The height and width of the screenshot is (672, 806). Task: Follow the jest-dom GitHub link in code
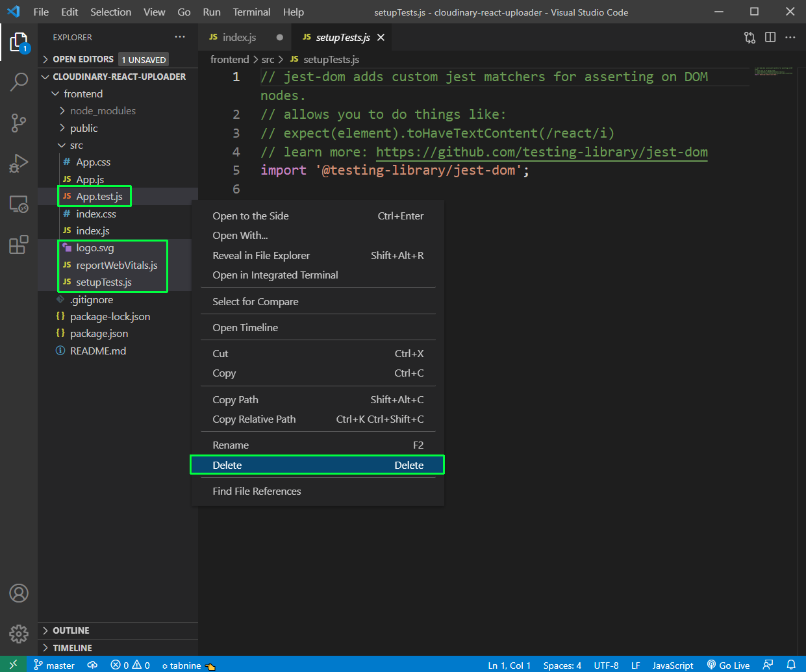click(x=542, y=152)
